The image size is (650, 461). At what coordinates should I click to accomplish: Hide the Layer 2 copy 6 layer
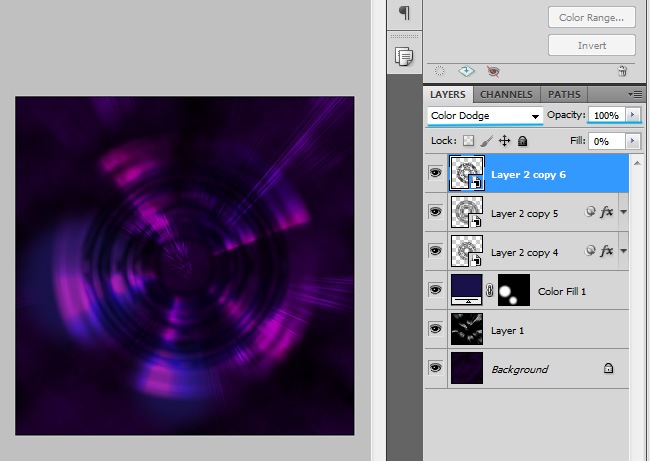click(x=435, y=173)
